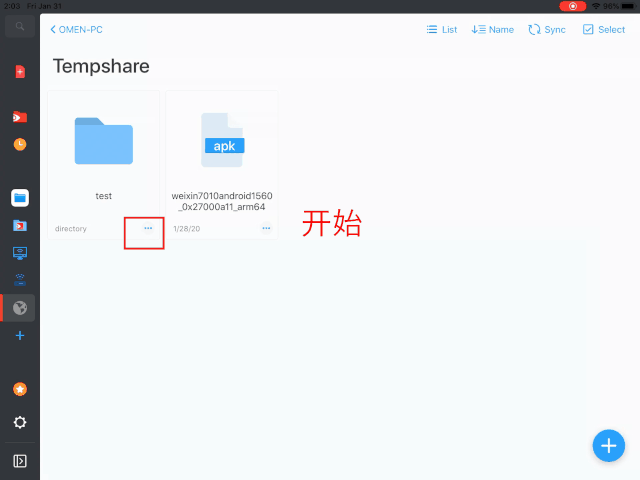
Task: Open more options for test folder
Action: [148, 228]
